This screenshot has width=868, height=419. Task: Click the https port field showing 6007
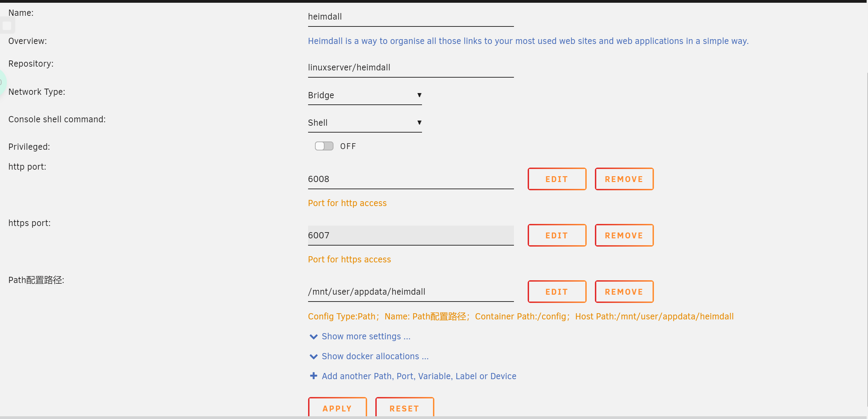[411, 236]
